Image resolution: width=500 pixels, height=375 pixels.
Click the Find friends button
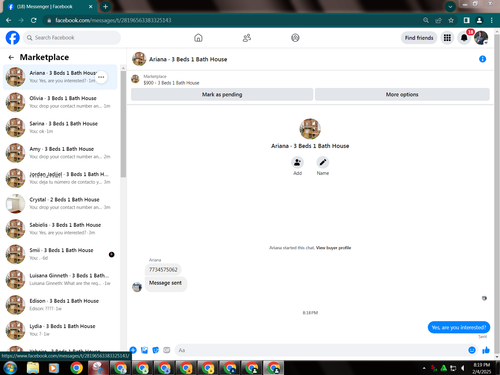point(419,38)
